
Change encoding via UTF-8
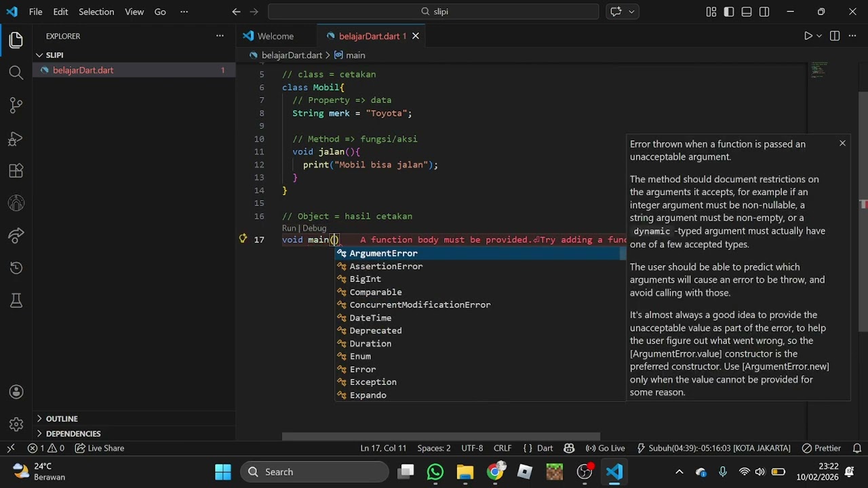(x=472, y=448)
